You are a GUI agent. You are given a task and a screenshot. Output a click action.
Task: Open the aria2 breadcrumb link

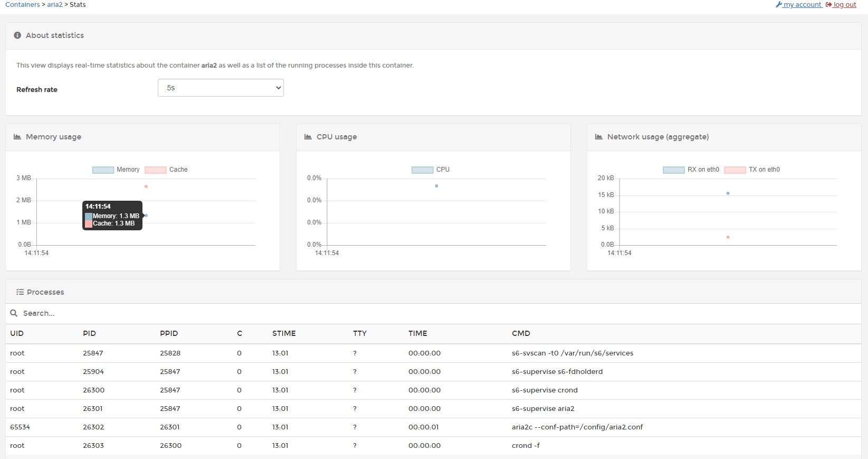[x=55, y=5]
